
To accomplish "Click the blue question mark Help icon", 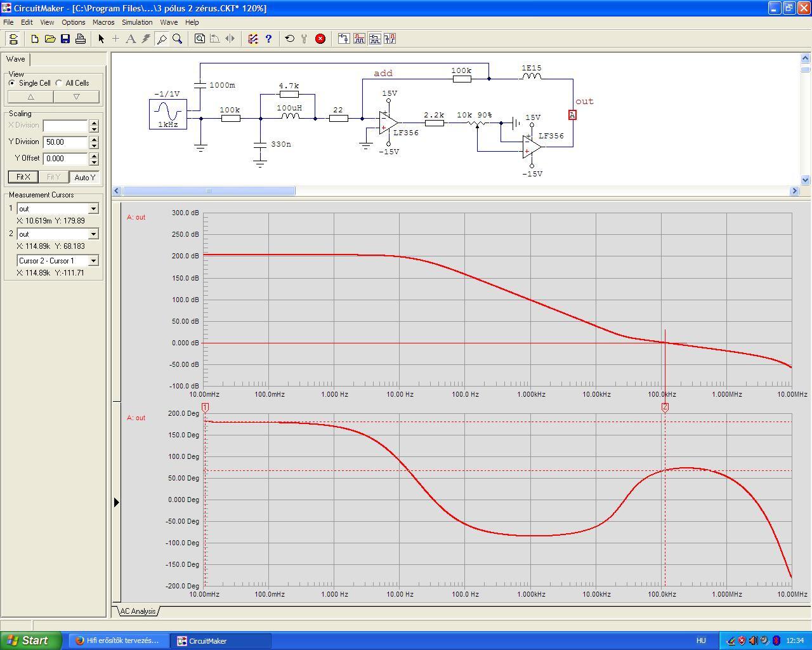I will coord(268,39).
